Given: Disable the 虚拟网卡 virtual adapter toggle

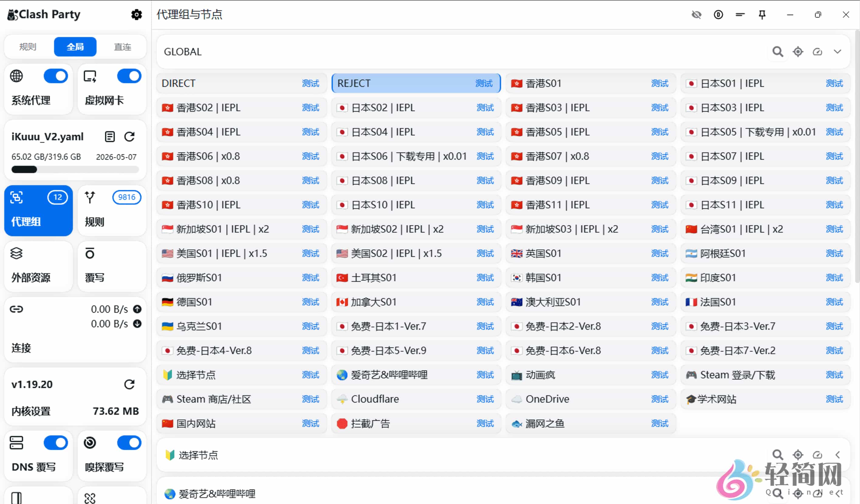Looking at the screenshot, I should (129, 76).
